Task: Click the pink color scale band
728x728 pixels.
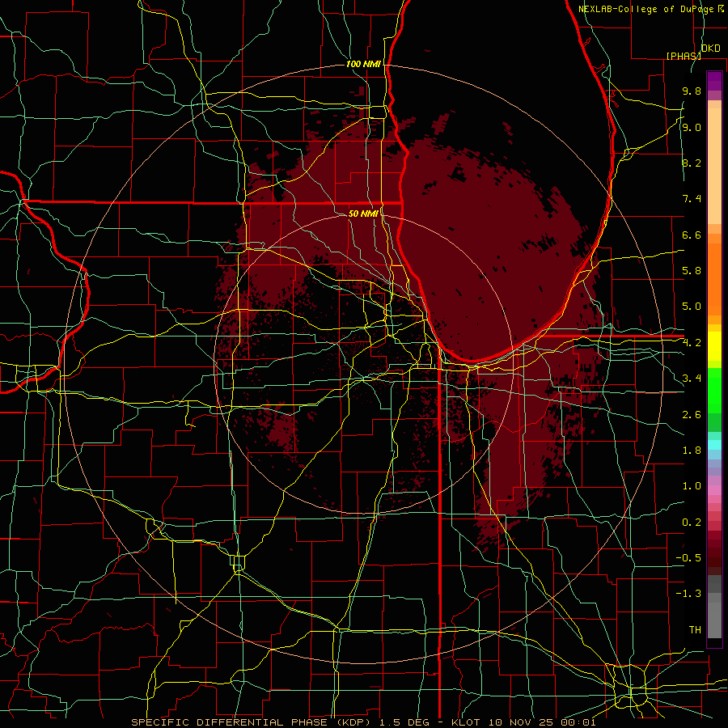Action: [x=714, y=490]
